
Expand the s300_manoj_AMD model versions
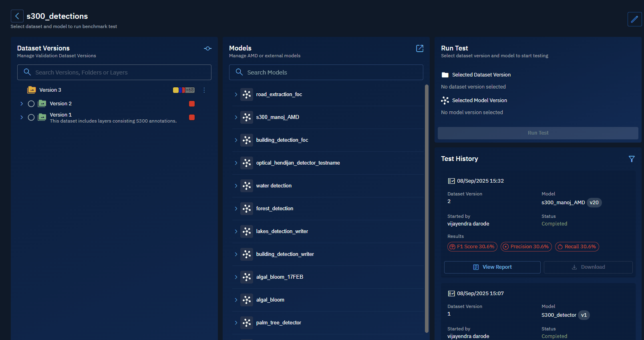click(x=236, y=117)
